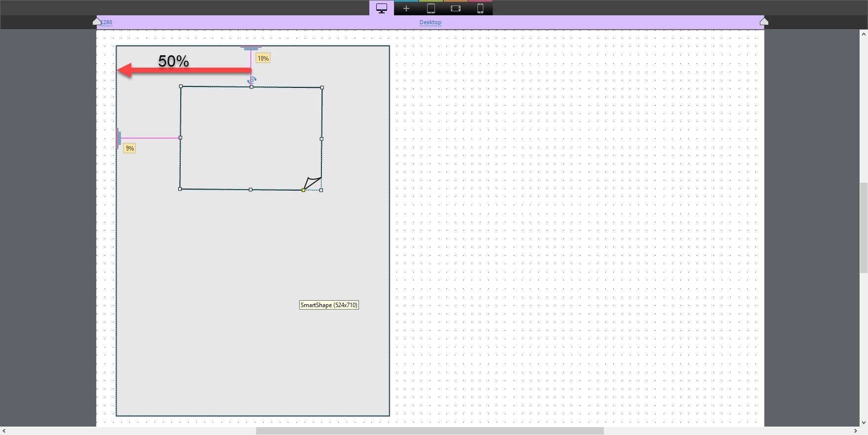Click the rotate handle above the selected shape
This screenshot has height=435, width=868.
click(252, 80)
